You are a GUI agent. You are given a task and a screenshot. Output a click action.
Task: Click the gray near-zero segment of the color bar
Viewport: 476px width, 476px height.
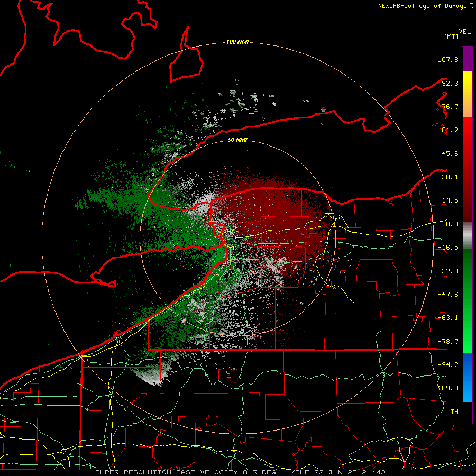[467, 235]
